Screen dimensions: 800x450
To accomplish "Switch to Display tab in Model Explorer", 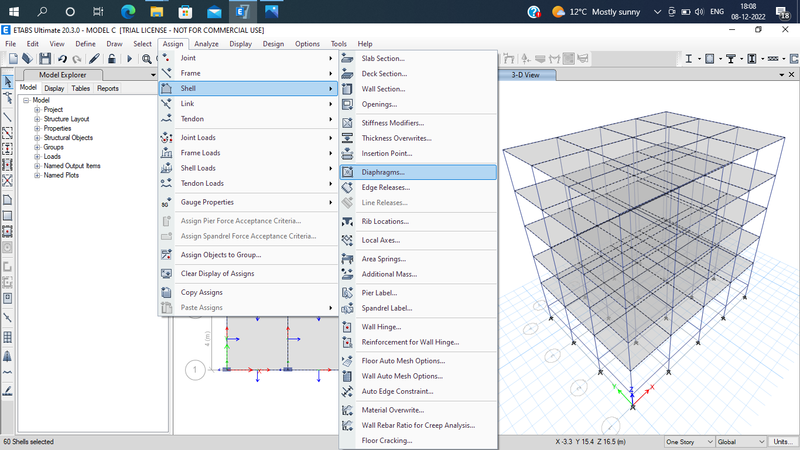I will click(x=54, y=88).
